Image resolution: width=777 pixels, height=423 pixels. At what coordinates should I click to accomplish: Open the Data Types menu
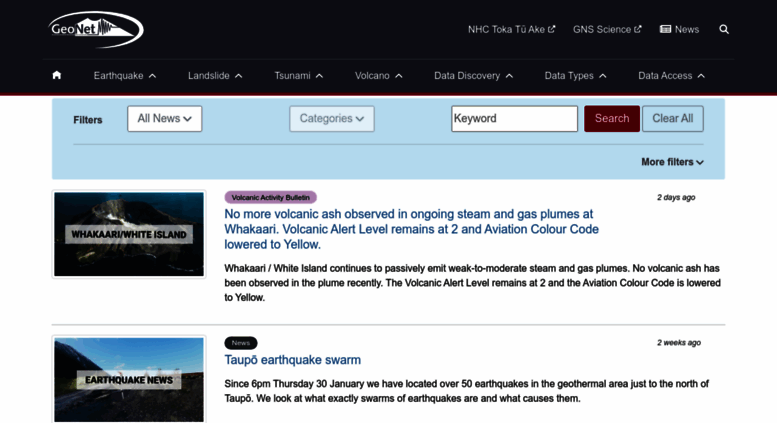pos(575,76)
